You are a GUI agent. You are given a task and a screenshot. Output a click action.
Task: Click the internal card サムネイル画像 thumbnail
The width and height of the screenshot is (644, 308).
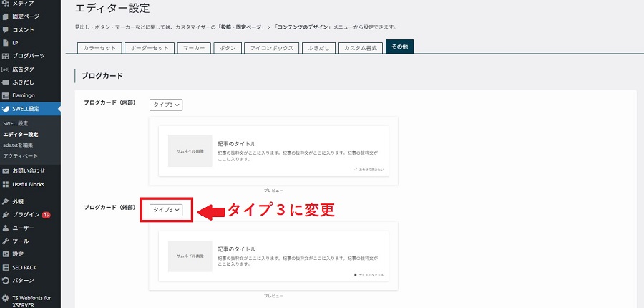coord(190,151)
